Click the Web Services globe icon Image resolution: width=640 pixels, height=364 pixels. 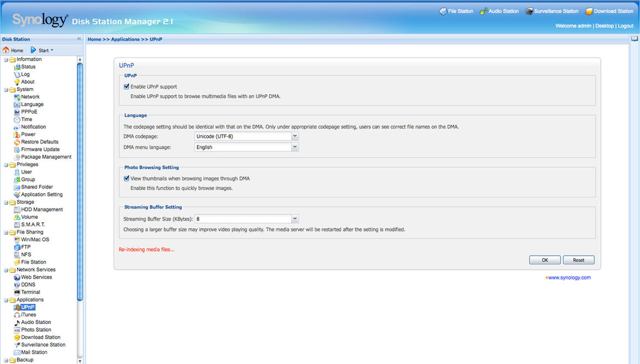[17, 278]
